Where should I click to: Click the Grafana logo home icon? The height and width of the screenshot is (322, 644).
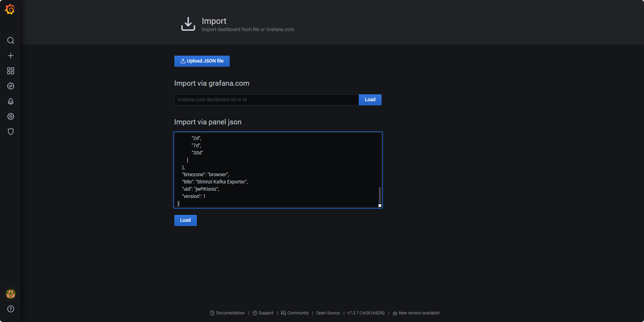(x=10, y=9)
